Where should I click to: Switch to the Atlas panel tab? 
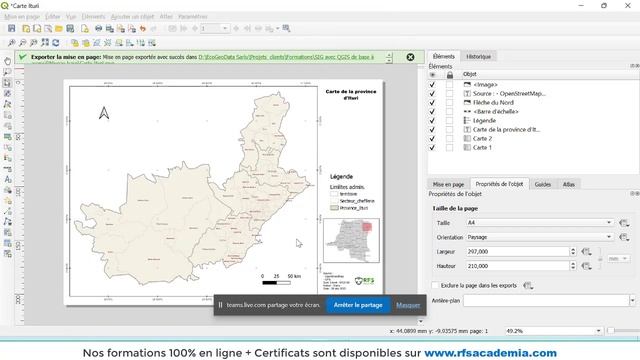[569, 184]
